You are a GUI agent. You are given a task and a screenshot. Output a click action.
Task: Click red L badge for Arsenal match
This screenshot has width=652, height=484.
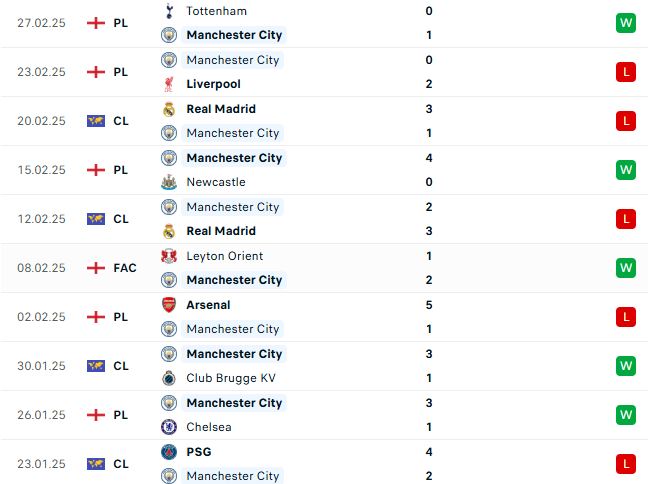626,317
